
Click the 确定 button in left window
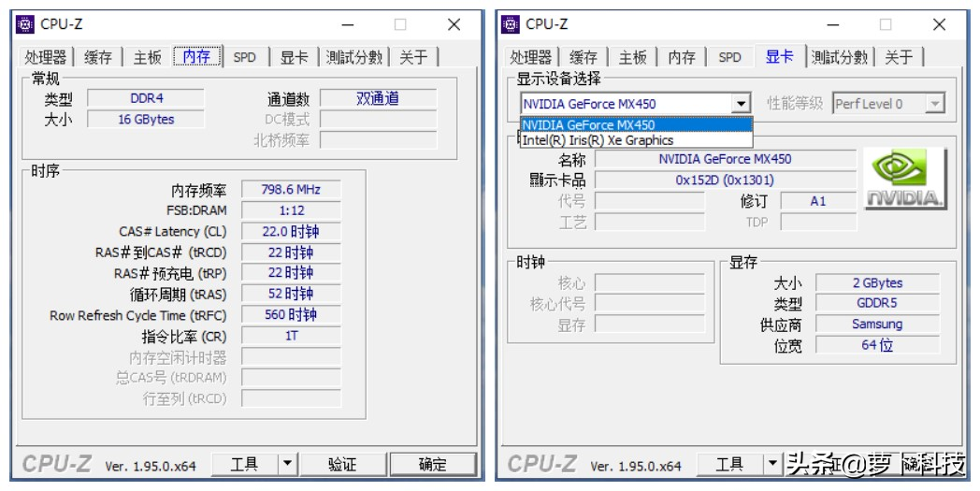coord(433,464)
